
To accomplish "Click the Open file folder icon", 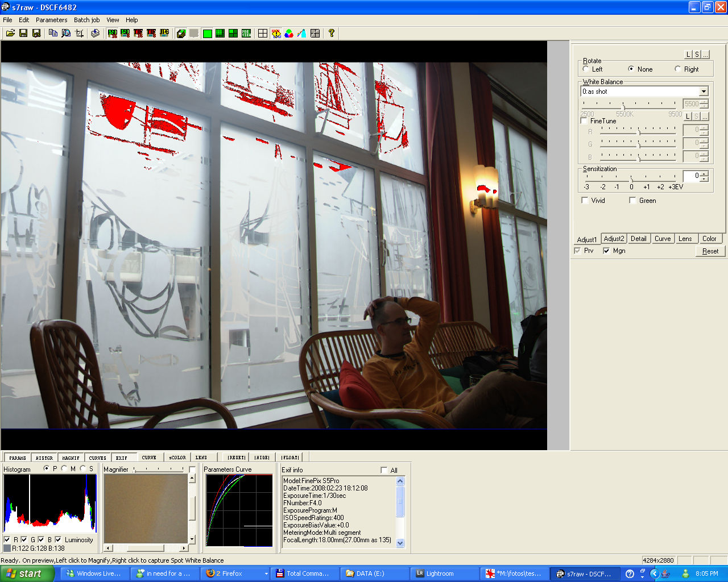I will pyautogui.click(x=10, y=34).
